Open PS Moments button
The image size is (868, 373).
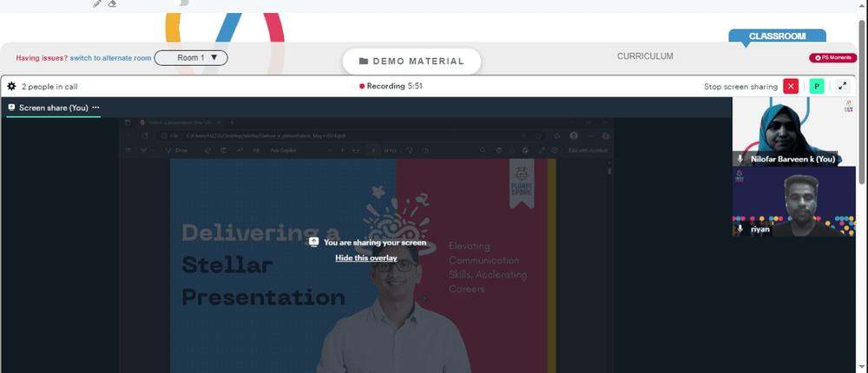(x=832, y=57)
